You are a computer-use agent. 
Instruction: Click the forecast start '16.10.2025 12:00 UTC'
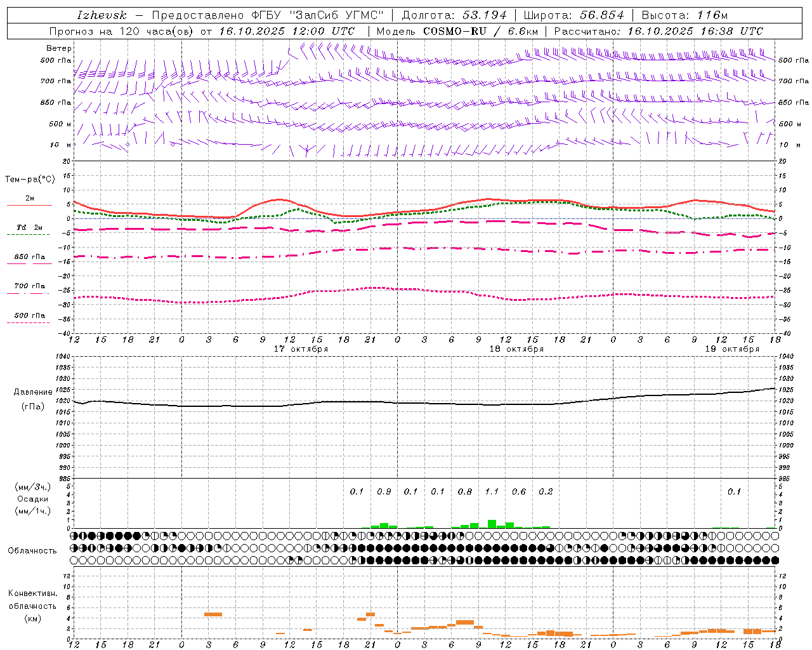287,31
